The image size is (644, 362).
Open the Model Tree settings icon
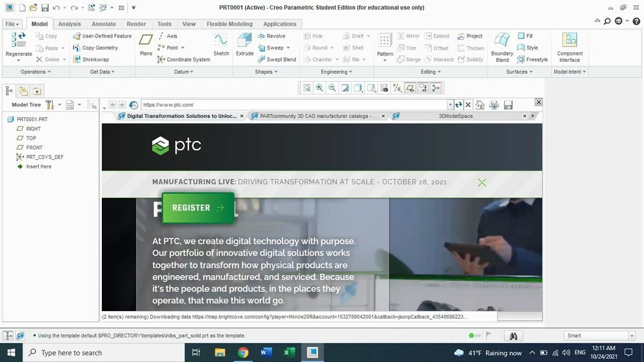(50, 104)
